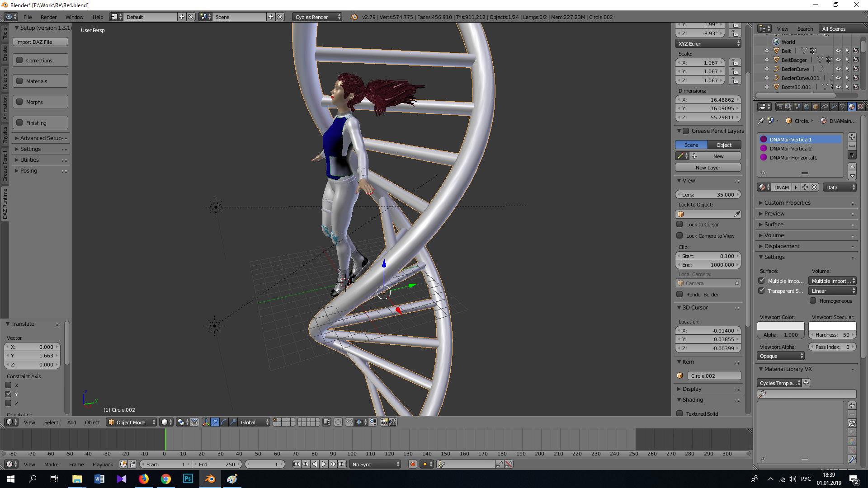Click the Texture properties checker icon
The height and width of the screenshot is (488, 868).
[861, 107]
